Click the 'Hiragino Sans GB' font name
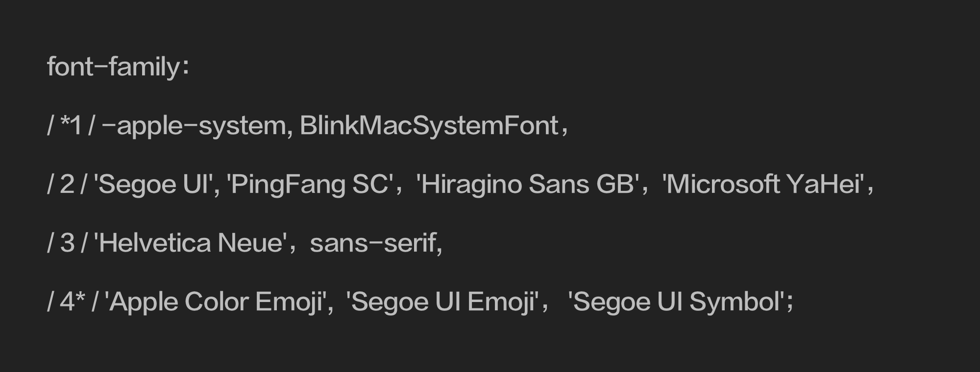980x372 pixels. [x=527, y=185]
